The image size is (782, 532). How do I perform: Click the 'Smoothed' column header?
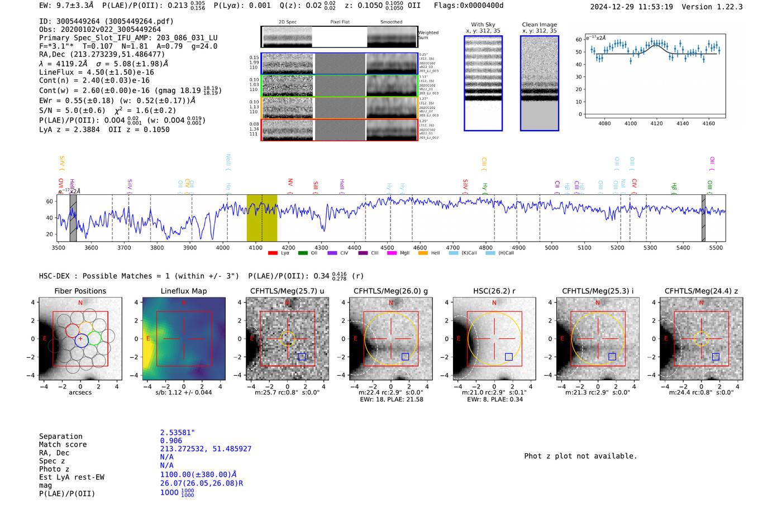click(x=391, y=22)
